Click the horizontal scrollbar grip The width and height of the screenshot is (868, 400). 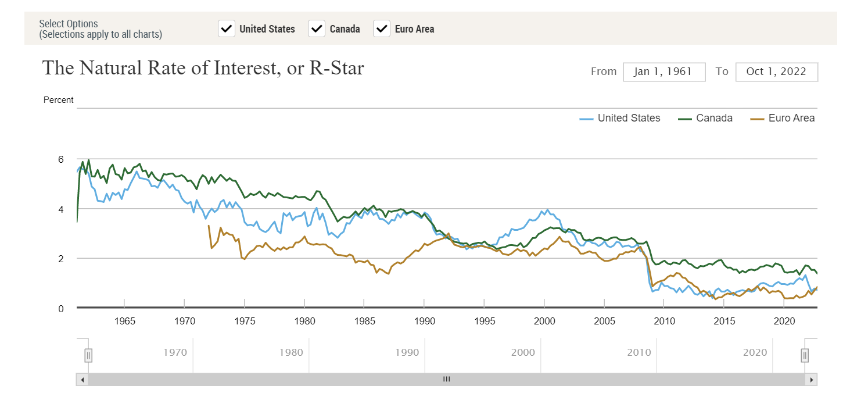coord(446,380)
